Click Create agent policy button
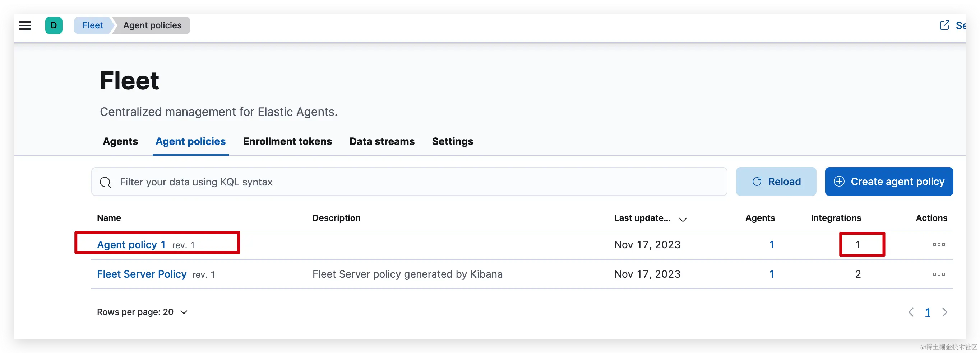 pyautogui.click(x=889, y=182)
